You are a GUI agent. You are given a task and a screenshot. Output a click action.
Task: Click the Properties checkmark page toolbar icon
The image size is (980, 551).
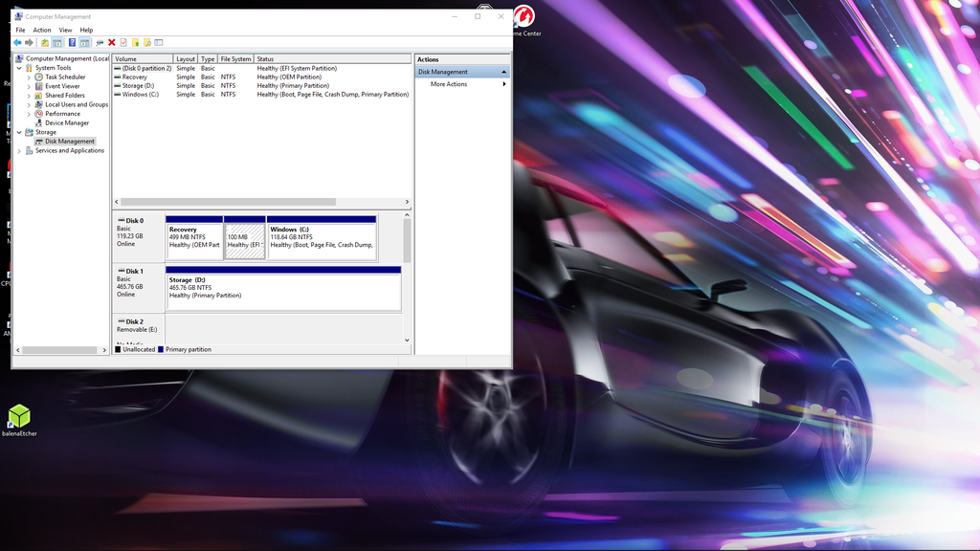click(123, 42)
